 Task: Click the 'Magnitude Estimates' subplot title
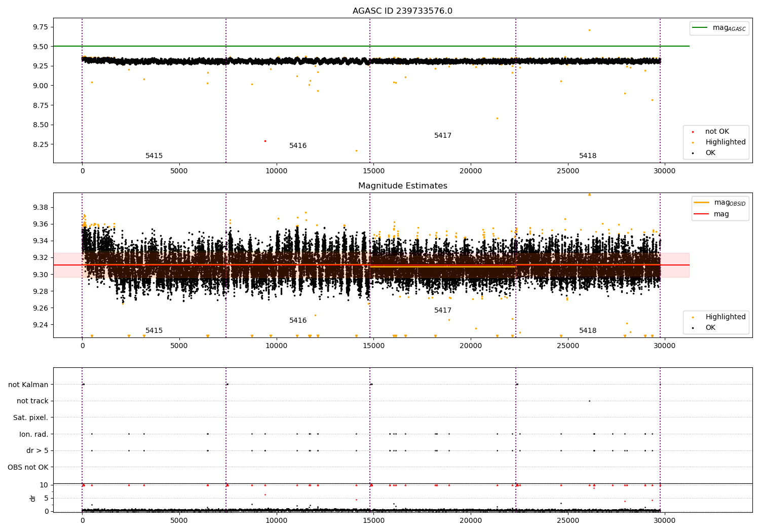(x=402, y=186)
